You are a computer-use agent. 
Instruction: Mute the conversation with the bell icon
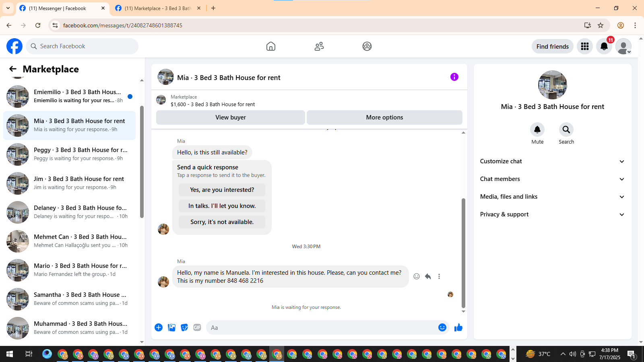(x=537, y=130)
